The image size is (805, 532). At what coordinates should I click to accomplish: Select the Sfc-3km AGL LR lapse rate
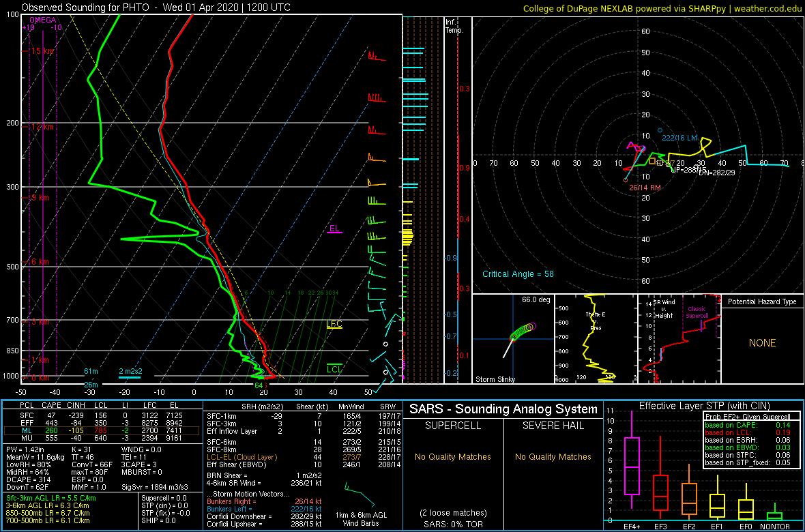tap(51, 498)
